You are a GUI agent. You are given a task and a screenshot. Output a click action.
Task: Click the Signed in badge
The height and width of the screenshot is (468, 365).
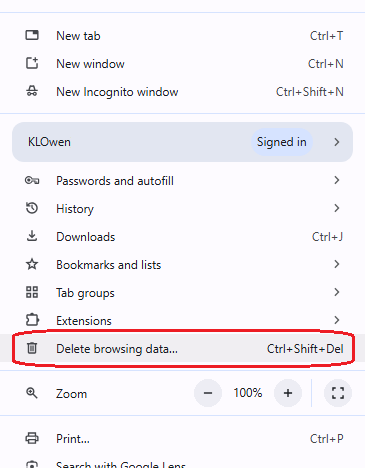click(282, 142)
